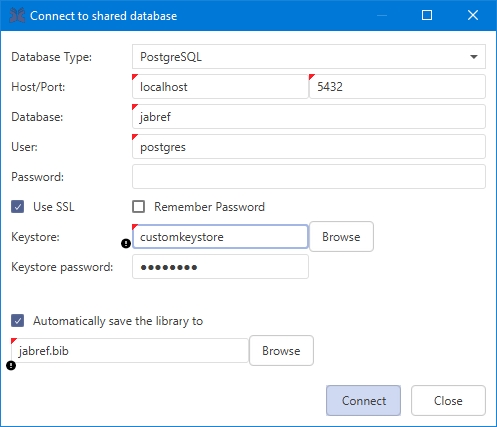The image size is (497, 427).
Task: Click into the empty Password field
Action: click(309, 177)
